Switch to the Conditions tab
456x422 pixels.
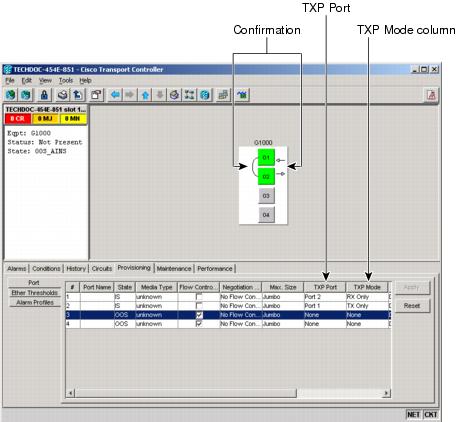[46, 269]
